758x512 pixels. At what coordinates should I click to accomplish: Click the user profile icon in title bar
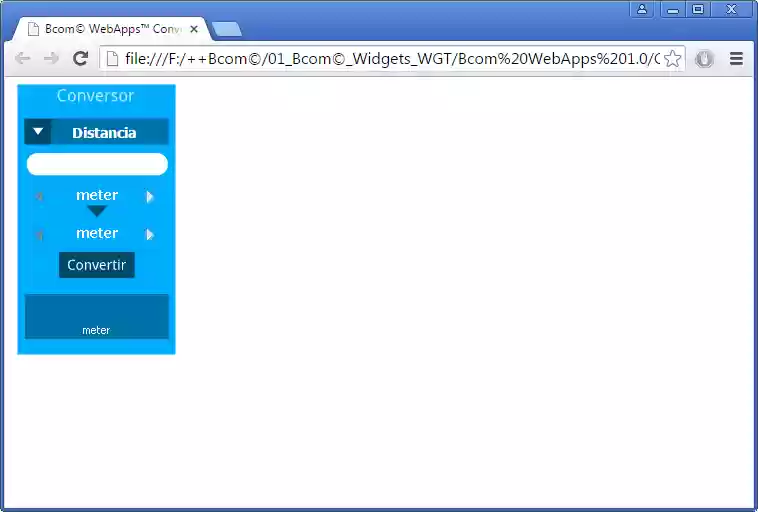pos(642,9)
